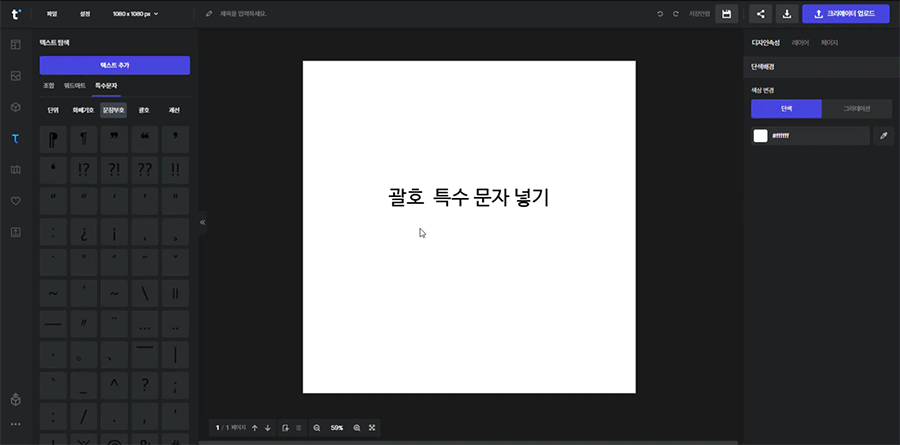Click the undo arrow icon
The image size is (900, 445).
point(660,14)
